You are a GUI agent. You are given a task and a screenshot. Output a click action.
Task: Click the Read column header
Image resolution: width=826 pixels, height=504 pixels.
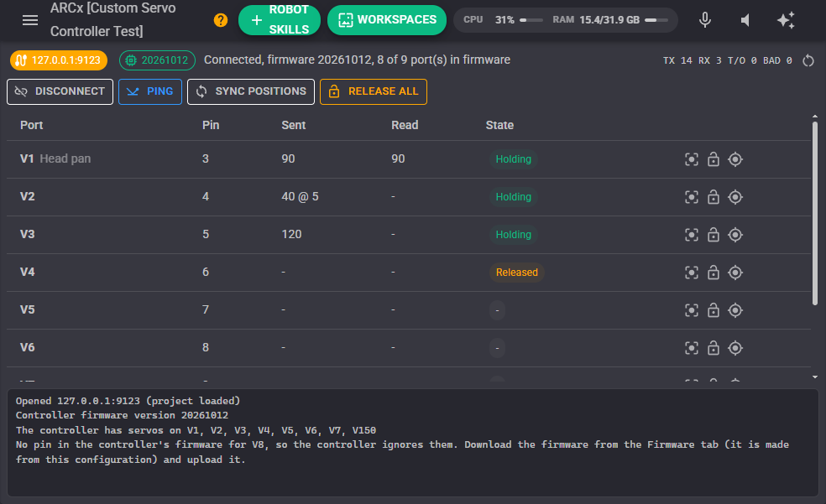[405, 125]
